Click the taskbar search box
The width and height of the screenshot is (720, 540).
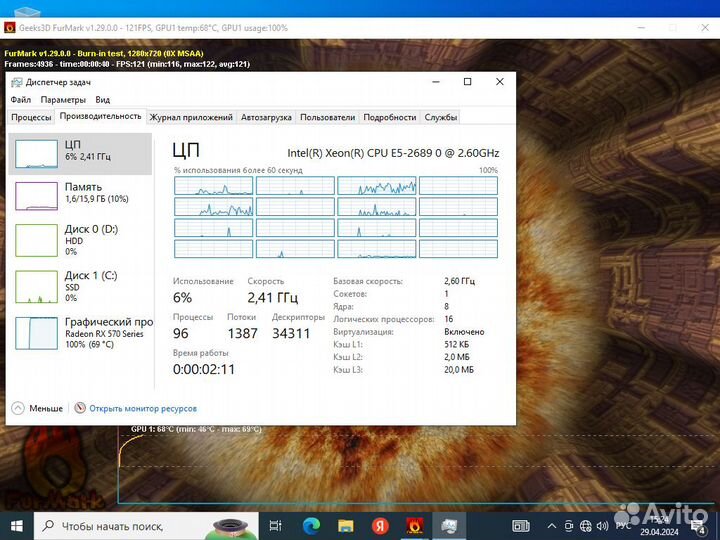click(146, 526)
